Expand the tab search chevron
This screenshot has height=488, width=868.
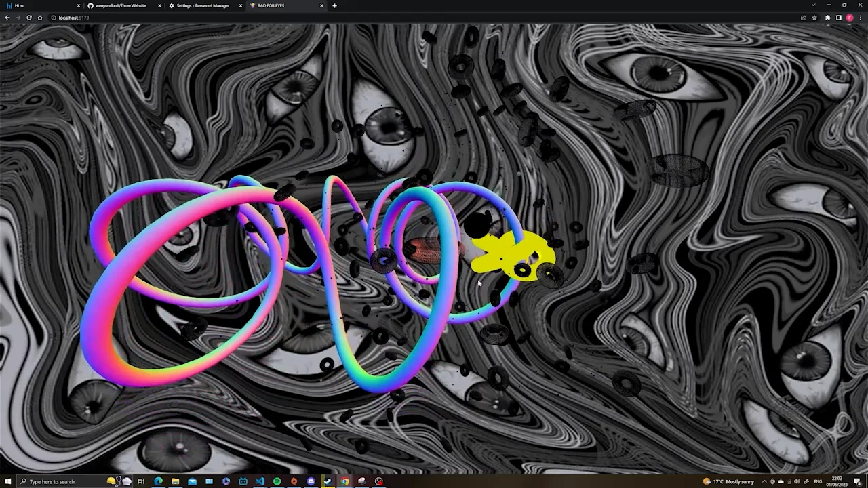click(x=813, y=5)
